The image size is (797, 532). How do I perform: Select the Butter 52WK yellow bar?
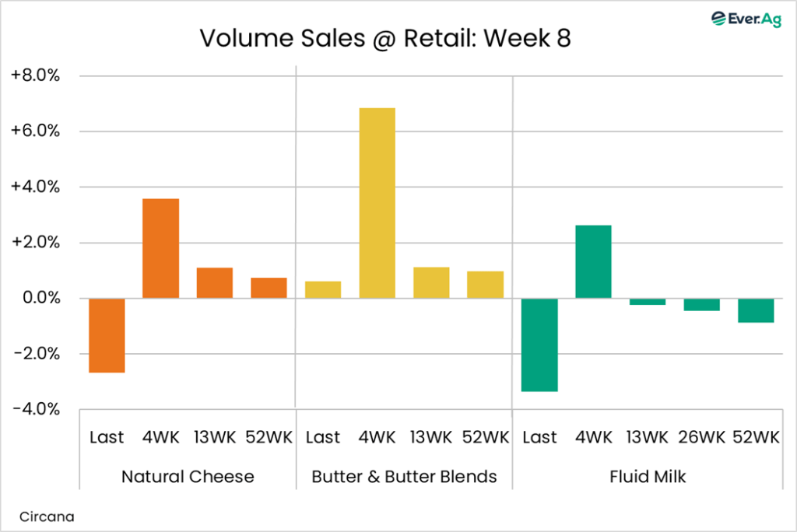point(485,285)
